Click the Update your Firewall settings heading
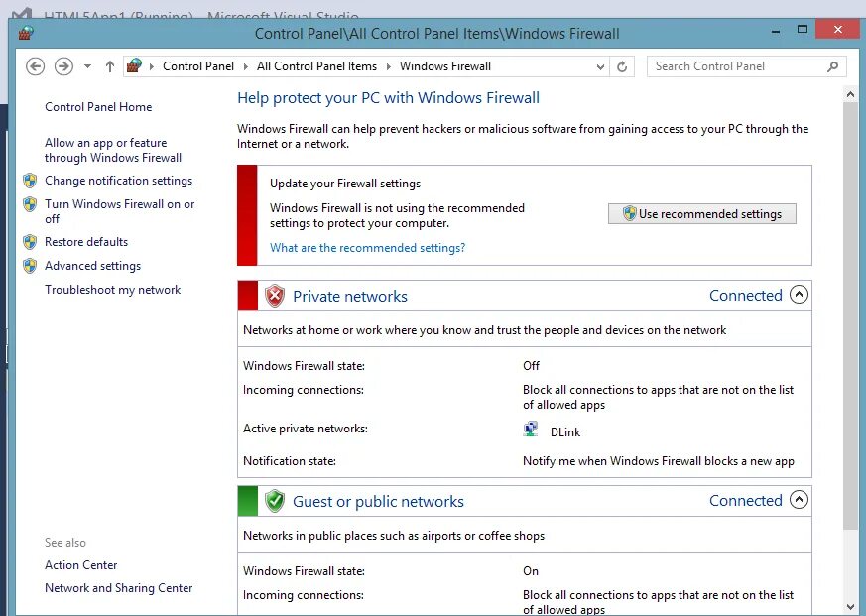The image size is (866, 616). 345,184
